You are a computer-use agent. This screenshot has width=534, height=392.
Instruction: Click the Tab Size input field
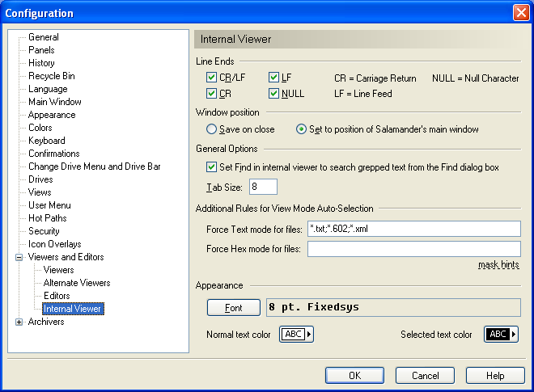tap(263, 188)
